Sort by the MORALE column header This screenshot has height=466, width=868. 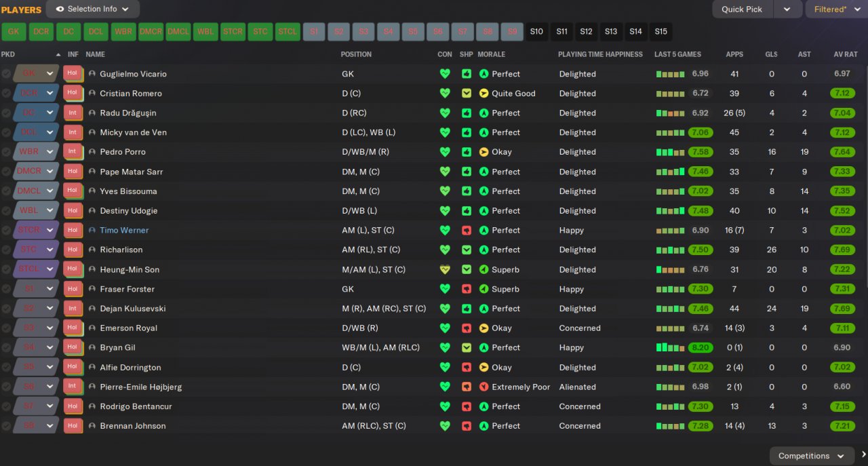click(491, 54)
